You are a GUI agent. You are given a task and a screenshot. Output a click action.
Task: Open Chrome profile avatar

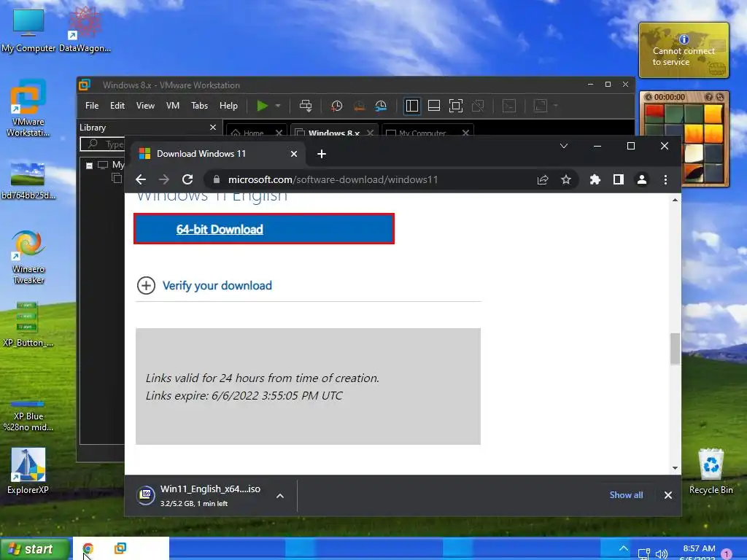pyautogui.click(x=642, y=179)
